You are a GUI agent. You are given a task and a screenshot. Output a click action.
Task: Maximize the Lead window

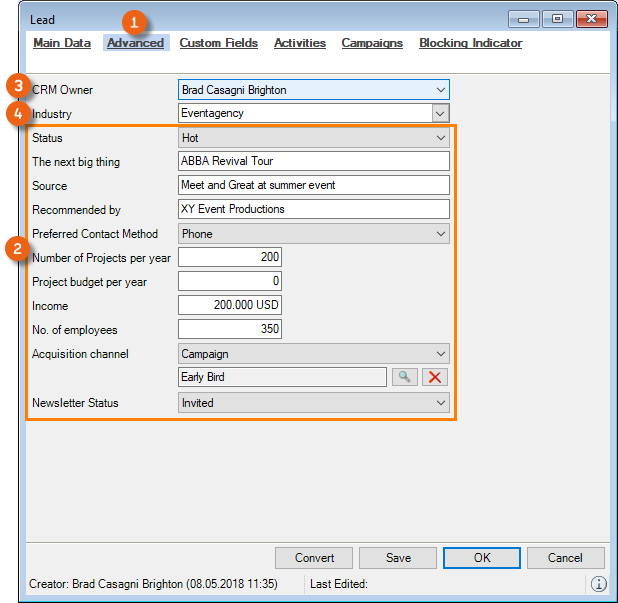click(x=557, y=19)
